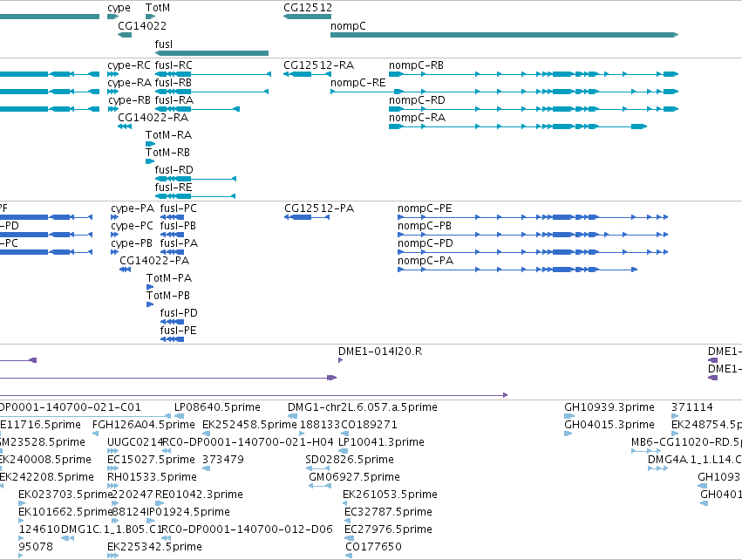Click the TotM-RA transcript label
Viewport: 742px width, 560px height.
coord(169,135)
